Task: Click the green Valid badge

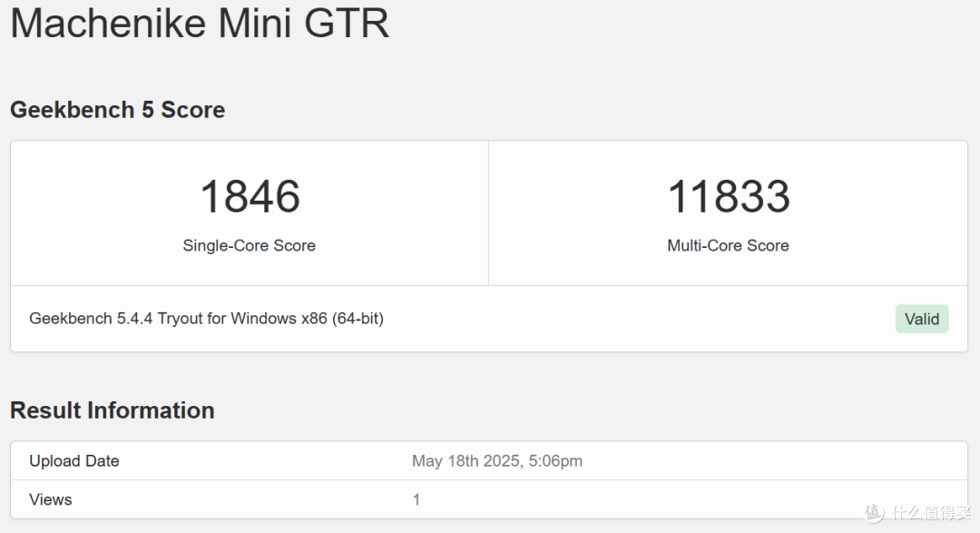Action: (922, 319)
